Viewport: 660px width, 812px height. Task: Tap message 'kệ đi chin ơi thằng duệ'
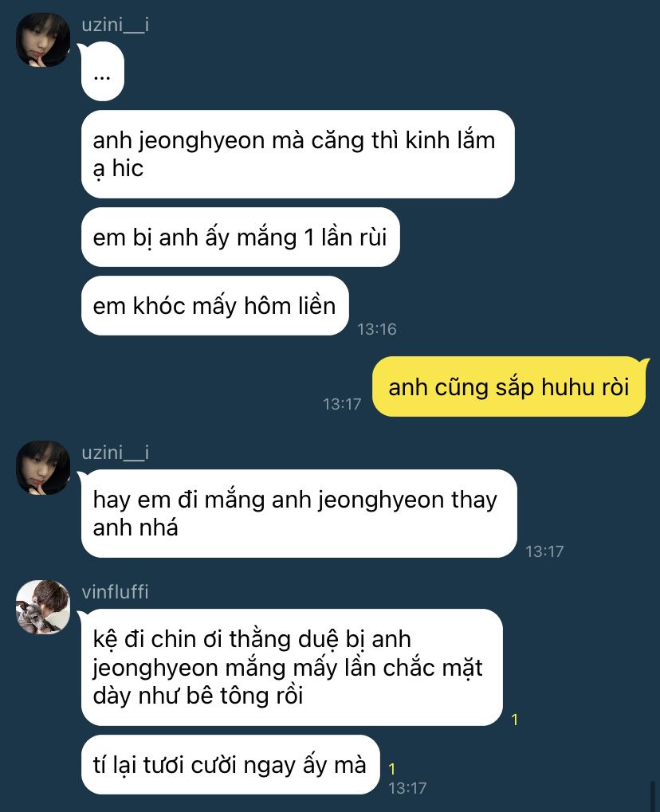292,667
